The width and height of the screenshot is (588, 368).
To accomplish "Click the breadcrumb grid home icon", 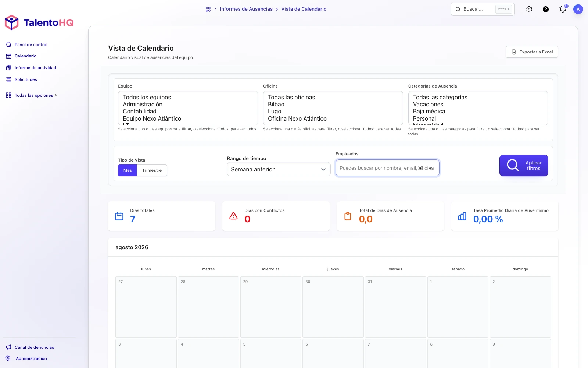I will coord(208,9).
